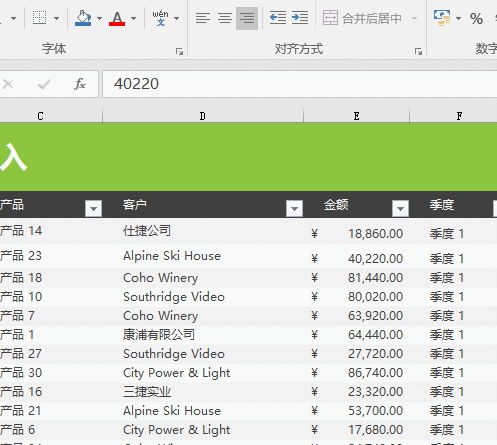Click 合并后居中 merge and center button
Screen dimensions: 497x445
point(362,18)
